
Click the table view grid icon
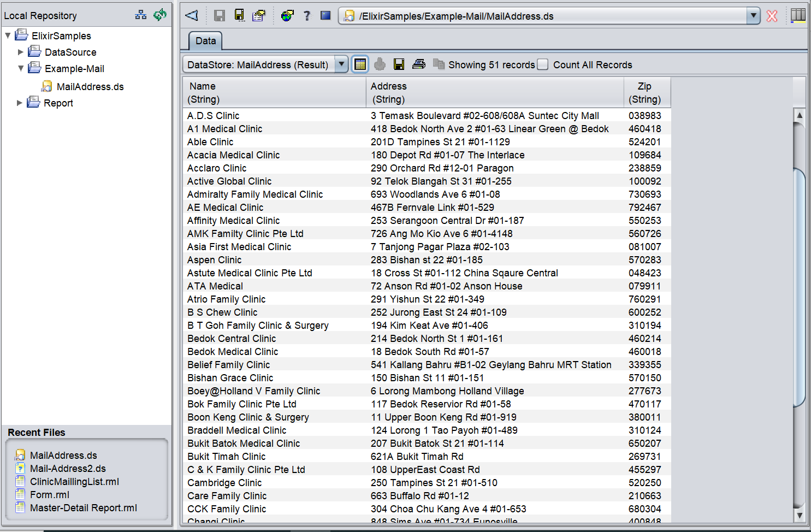[360, 64]
